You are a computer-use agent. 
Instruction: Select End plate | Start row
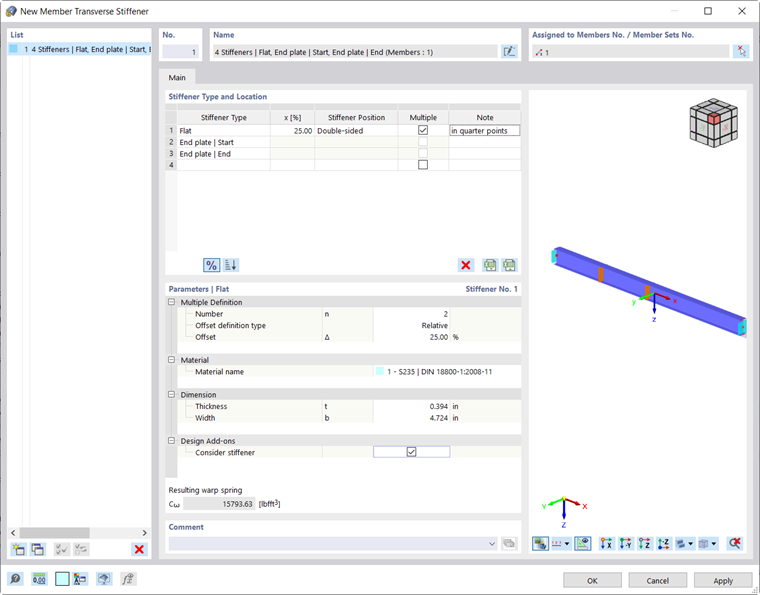pyautogui.click(x=223, y=142)
